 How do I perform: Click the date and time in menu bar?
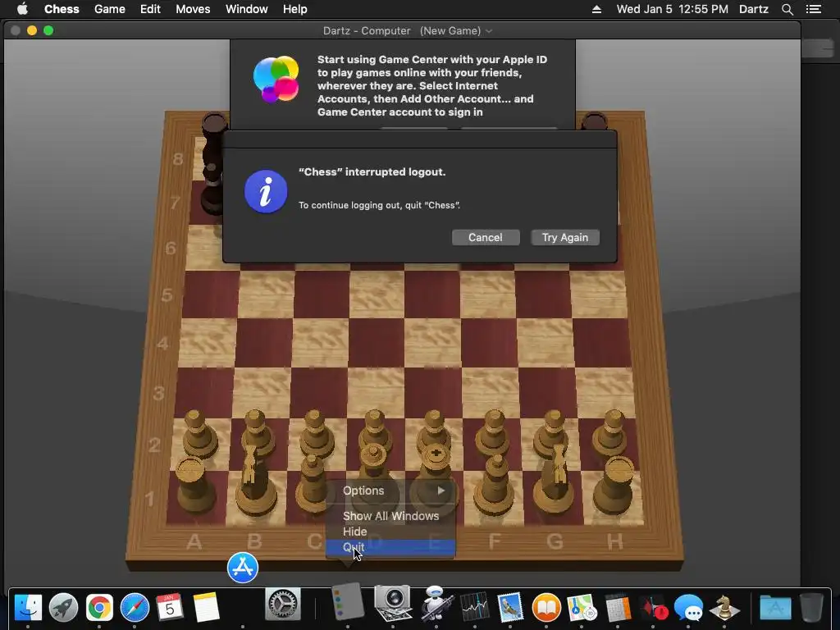(x=673, y=9)
